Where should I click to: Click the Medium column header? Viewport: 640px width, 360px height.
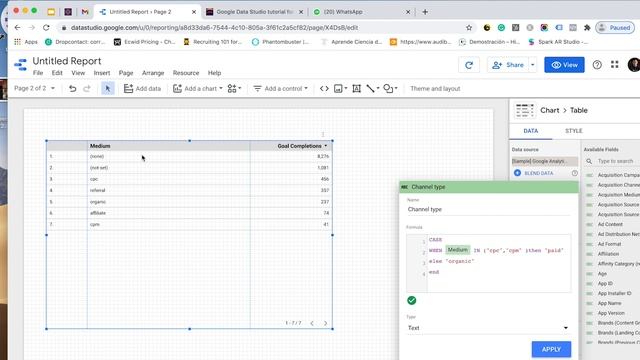pos(100,146)
